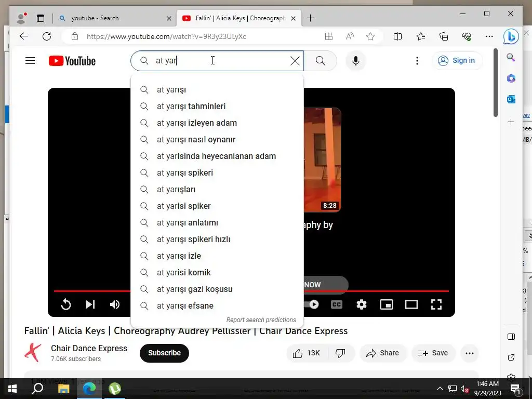This screenshot has height=399, width=532.
Task: Open browser Collections
Action: point(444,36)
